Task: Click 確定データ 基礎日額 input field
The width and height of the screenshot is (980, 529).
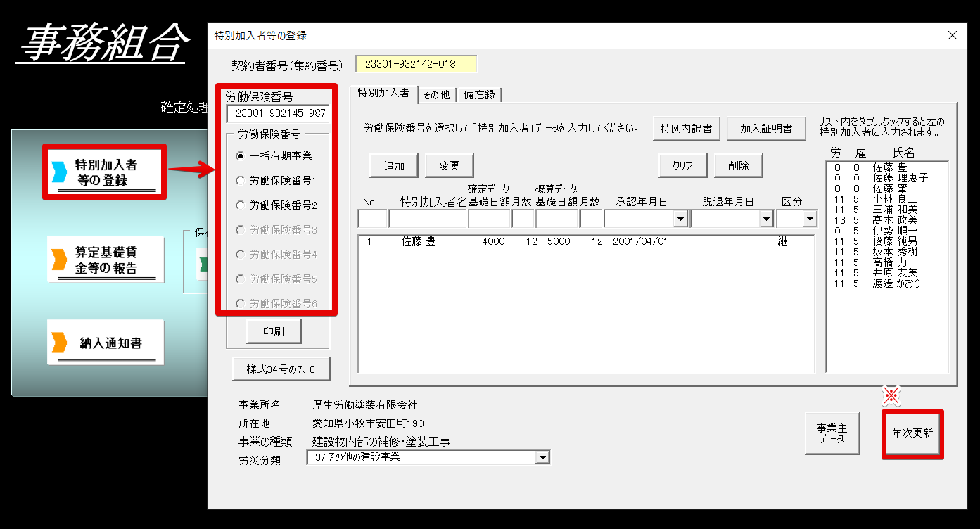Action: click(489, 219)
